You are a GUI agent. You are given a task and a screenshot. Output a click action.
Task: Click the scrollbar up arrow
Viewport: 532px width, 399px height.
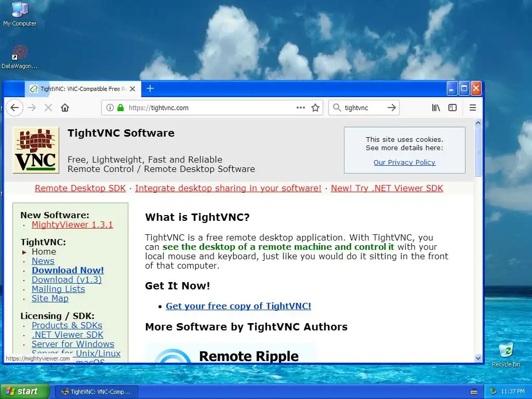click(478, 123)
